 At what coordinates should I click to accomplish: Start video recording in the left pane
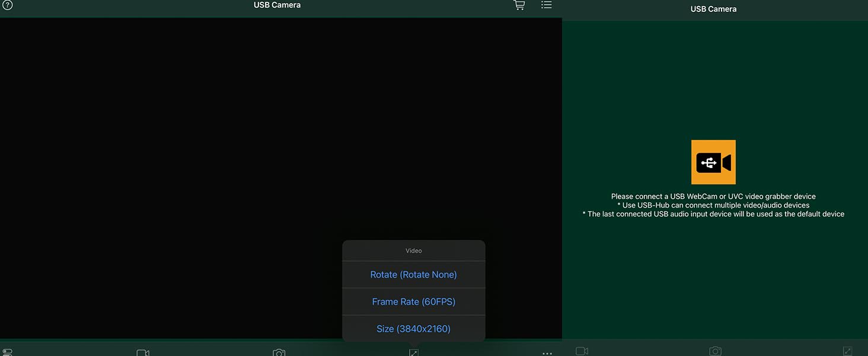coord(143,352)
